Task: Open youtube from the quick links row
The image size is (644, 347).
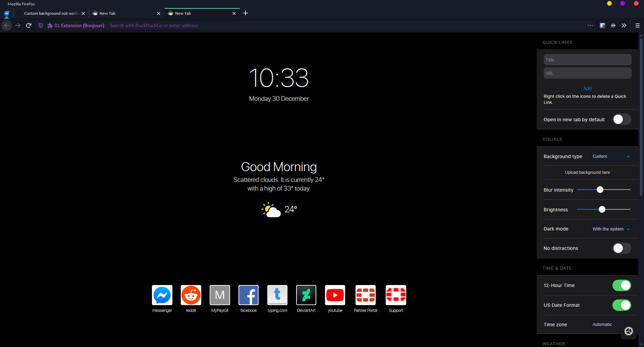Action: 335,295
